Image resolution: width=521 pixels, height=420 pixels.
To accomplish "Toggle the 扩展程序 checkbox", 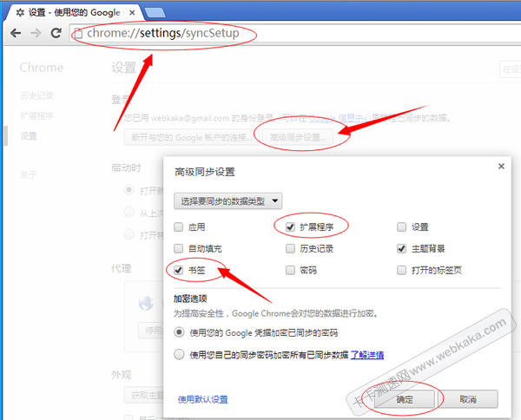I will pos(291,226).
